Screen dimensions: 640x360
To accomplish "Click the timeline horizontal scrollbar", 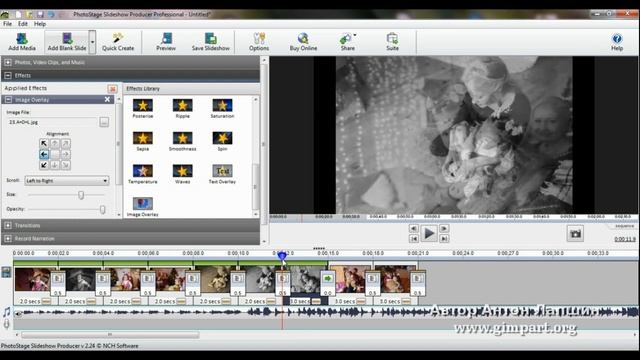I will [110, 335].
